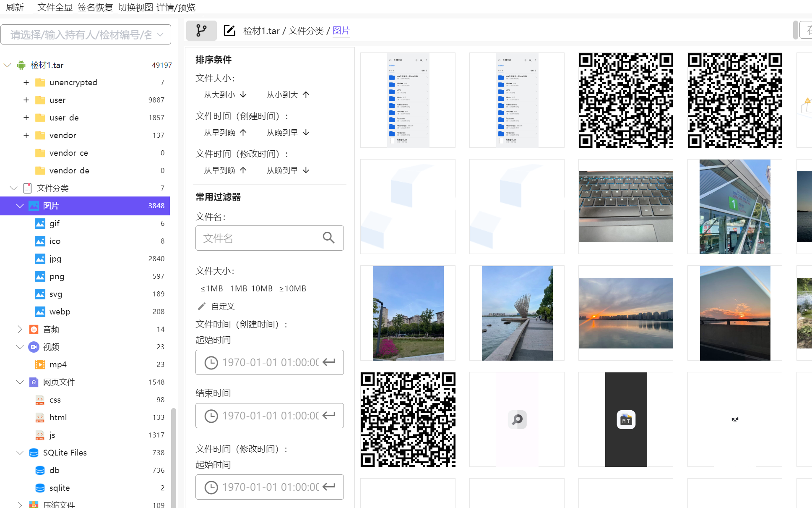Image resolution: width=812 pixels, height=508 pixels.
Task: Collapse the 检材1.tar root node
Action: [7, 65]
